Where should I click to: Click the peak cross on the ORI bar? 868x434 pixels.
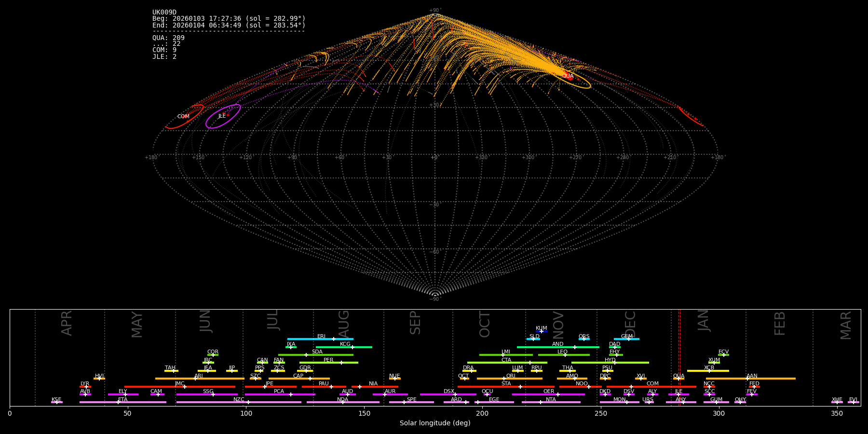(x=504, y=379)
